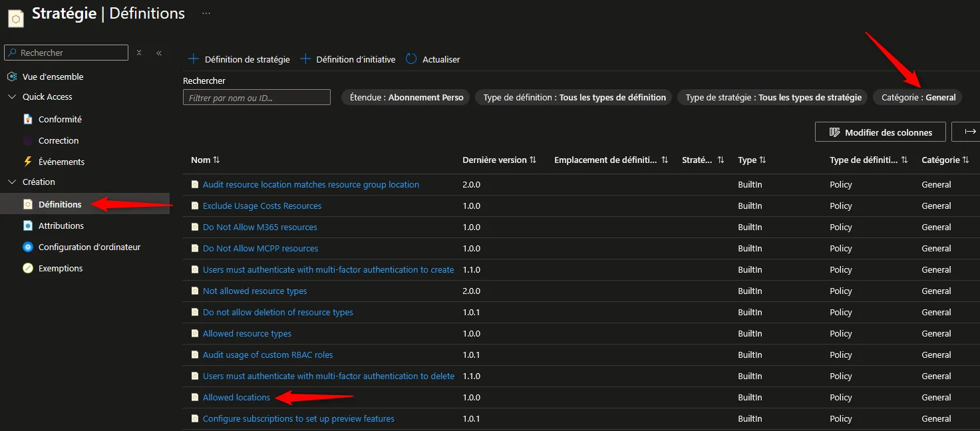Sort by Catégorie column arrows

tap(965, 160)
